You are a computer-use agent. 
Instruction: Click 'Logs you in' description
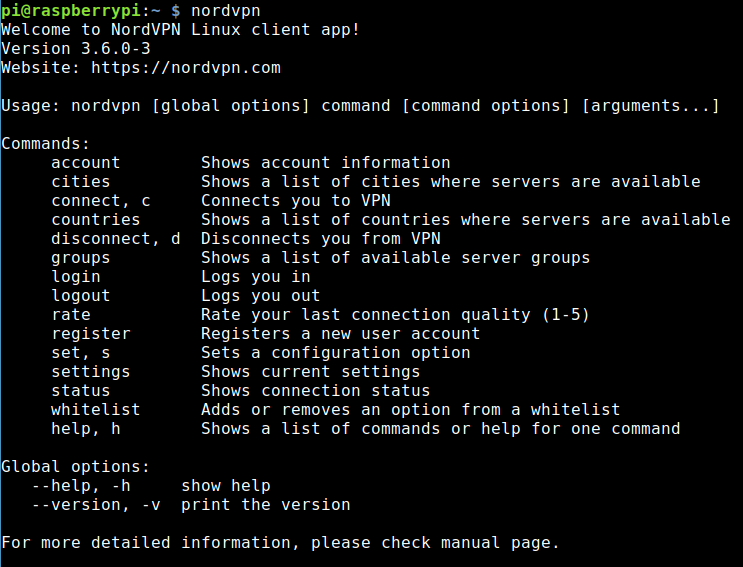[256, 277]
